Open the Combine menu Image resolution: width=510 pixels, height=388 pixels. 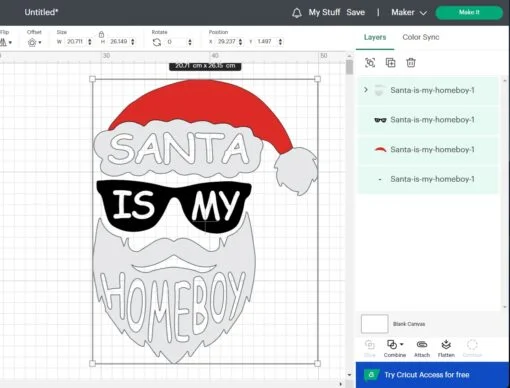pyautogui.click(x=395, y=348)
